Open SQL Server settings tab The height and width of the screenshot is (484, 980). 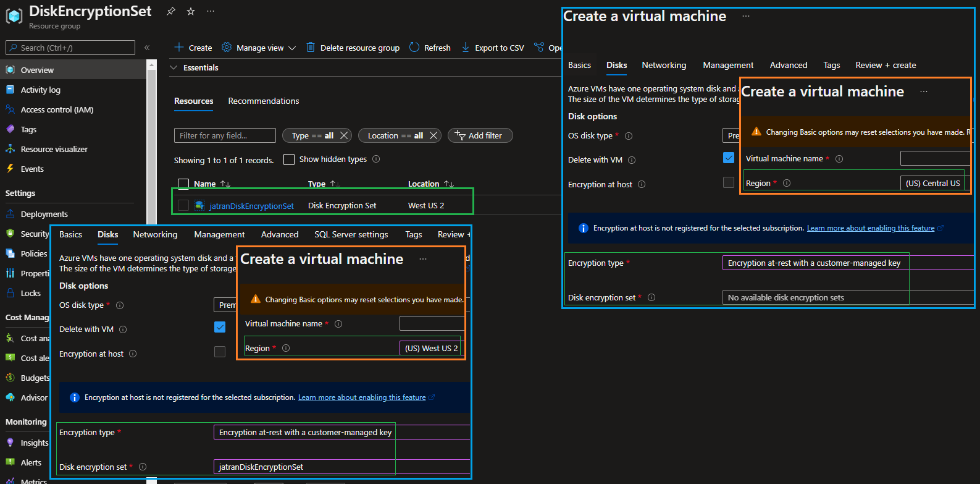point(351,234)
